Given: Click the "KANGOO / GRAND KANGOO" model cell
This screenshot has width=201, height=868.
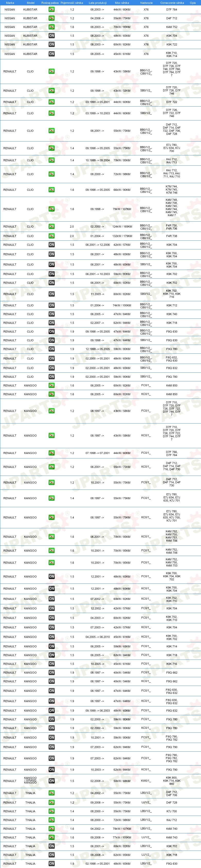Looking at the screenshot, I should point(30,781).
